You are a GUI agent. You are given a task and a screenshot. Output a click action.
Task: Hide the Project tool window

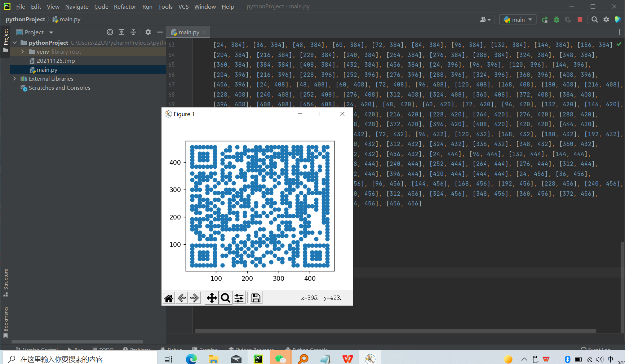pos(160,32)
